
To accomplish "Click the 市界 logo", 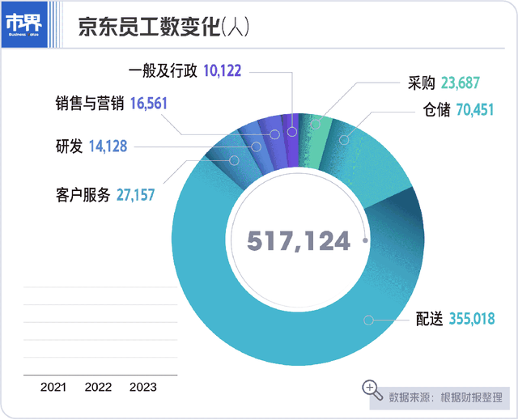I will point(24,25).
